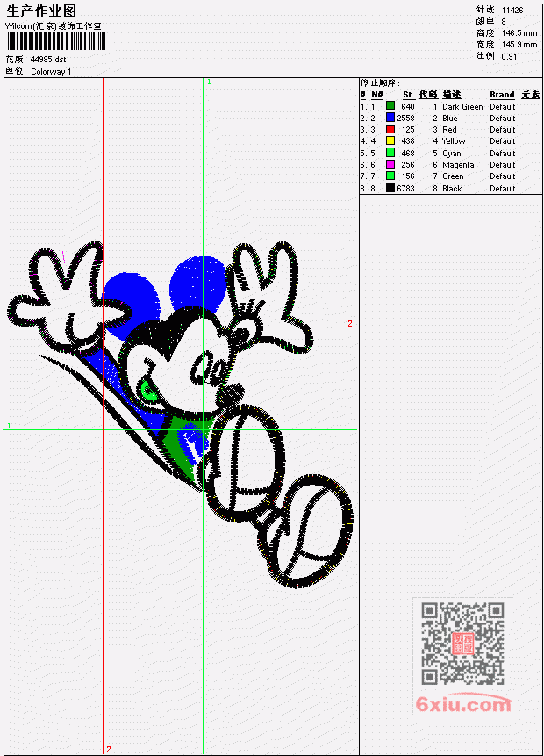Click the 'St.' column header
Screen dimensions: 544x756
(409, 95)
